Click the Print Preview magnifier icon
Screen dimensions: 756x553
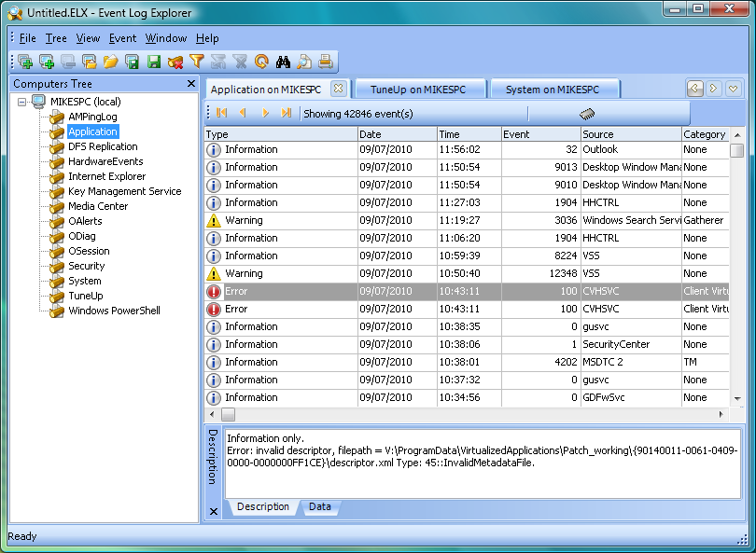[x=304, y=62]
